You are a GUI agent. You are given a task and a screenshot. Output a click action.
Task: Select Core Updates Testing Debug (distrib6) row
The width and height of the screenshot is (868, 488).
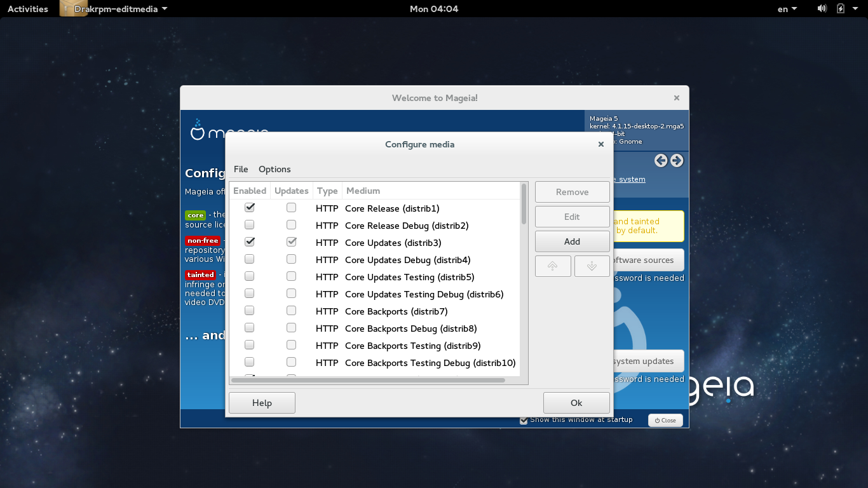[x=374, y=294]
